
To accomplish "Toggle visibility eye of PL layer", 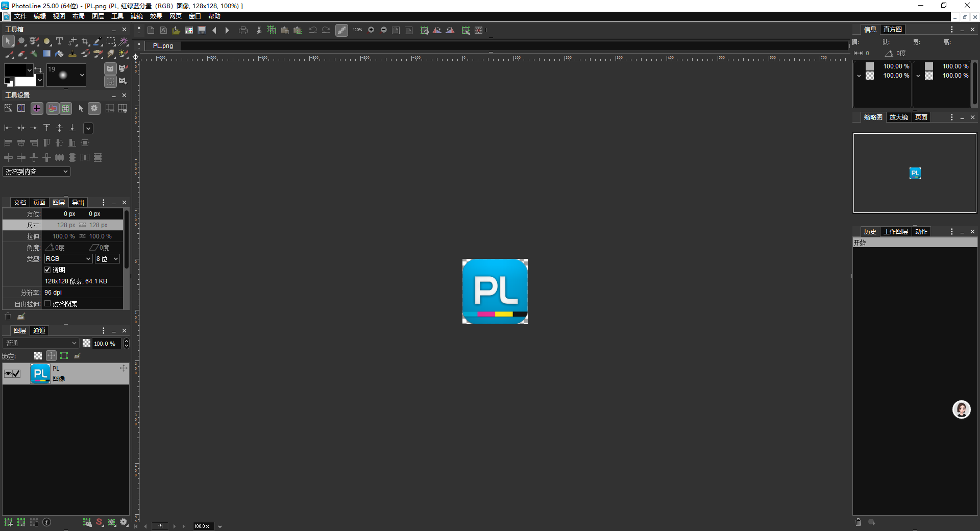I will point(8,374).
